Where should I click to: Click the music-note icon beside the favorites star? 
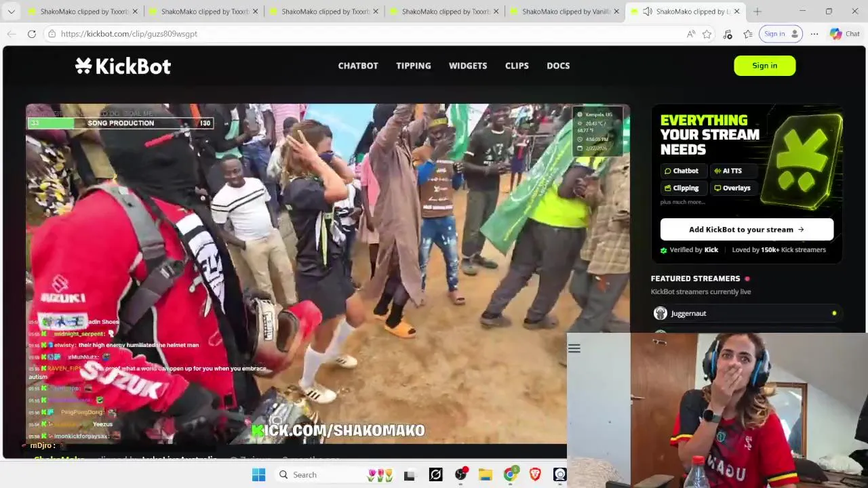pos(728,34)
